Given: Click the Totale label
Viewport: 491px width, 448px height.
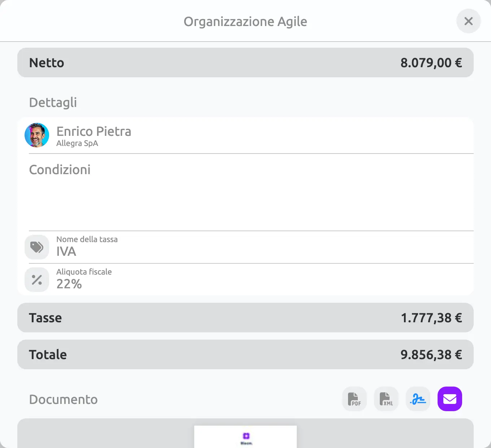Looking at the screenshot, I should [x=48, y=354].
